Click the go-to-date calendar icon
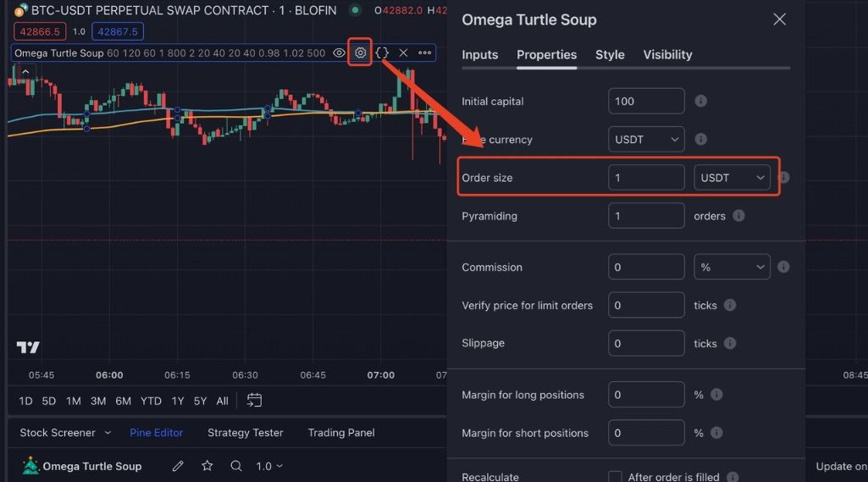 [x=254, y=401]
